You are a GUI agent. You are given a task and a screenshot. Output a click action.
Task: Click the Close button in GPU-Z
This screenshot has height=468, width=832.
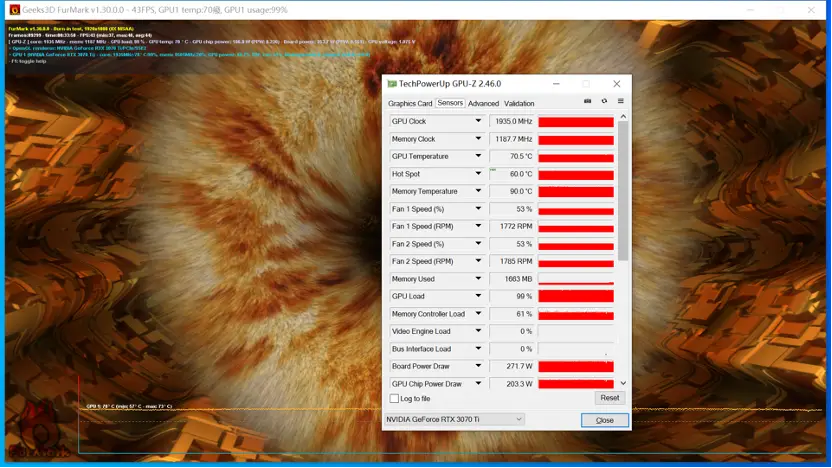[x=604, y=420]
